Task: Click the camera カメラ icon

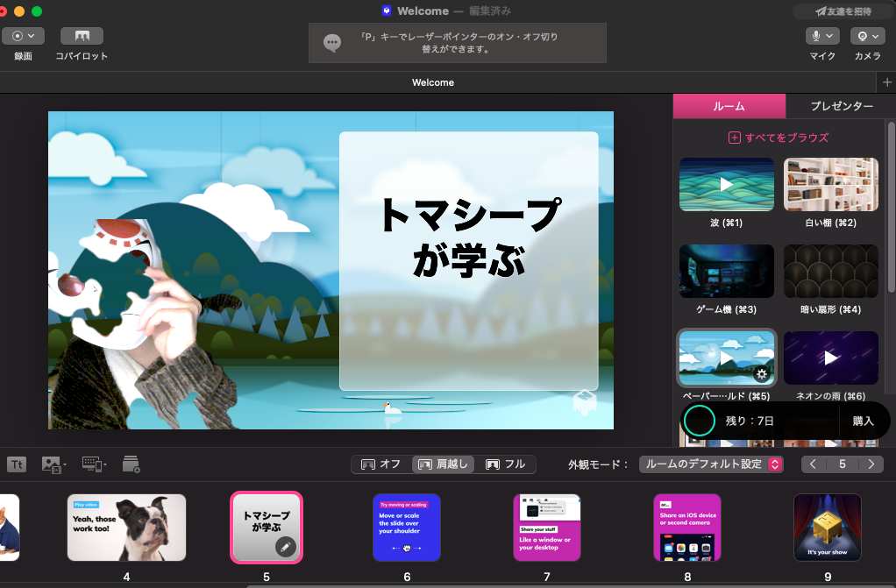Action: 863,36
